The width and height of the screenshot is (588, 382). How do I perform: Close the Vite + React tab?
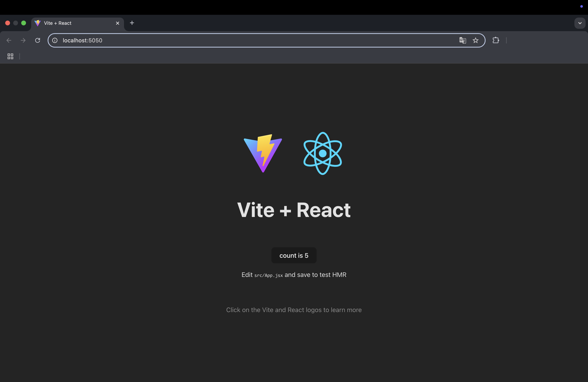(118, 23)
